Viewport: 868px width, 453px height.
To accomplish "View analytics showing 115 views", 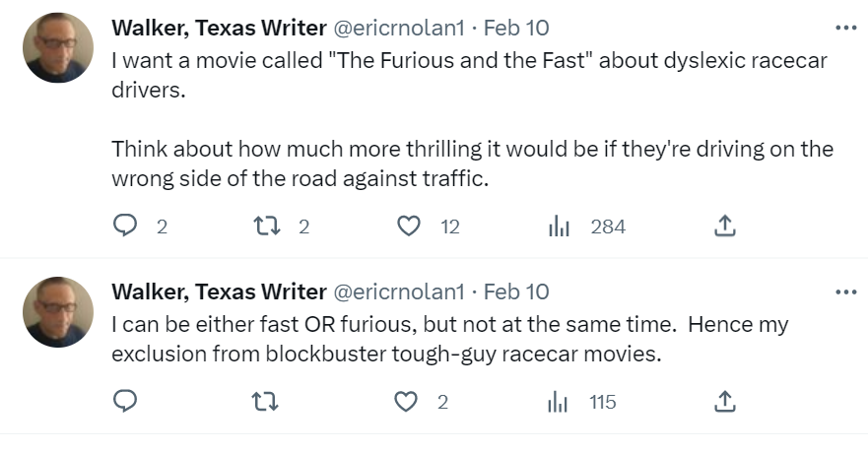I will pos(560,402).
